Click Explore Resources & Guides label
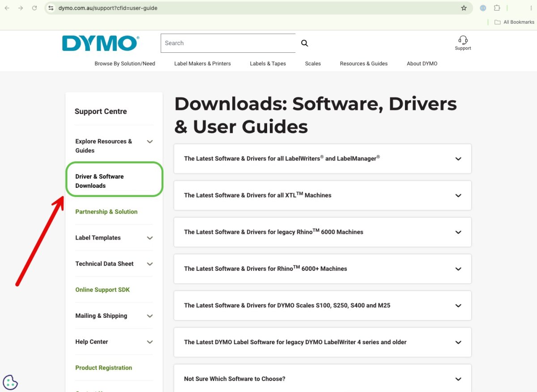 [x=104, y=146]
